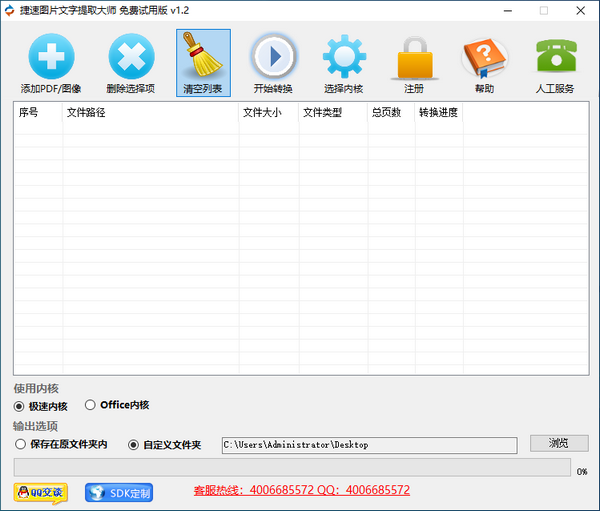Click the conversion progress bar
The width and height of the screenshot is (600, 511).
pyautogui.click(x=292, y=467)
